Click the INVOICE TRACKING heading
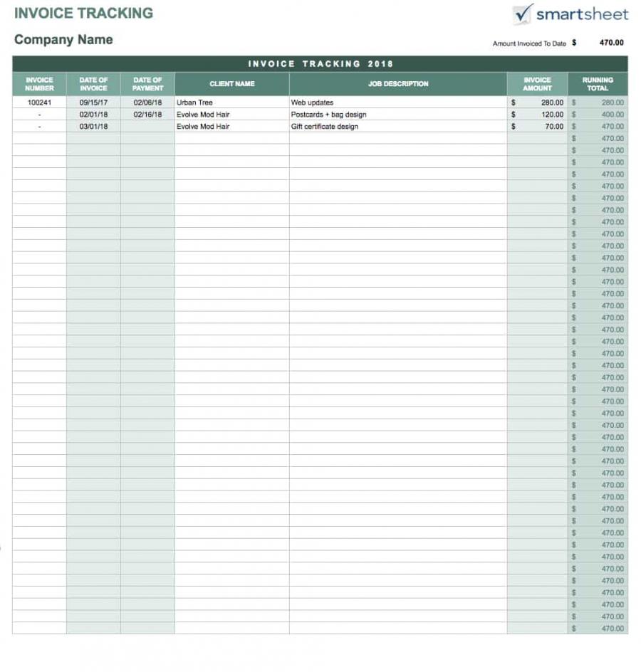This screenshot has height=672, width=641. 83,13
